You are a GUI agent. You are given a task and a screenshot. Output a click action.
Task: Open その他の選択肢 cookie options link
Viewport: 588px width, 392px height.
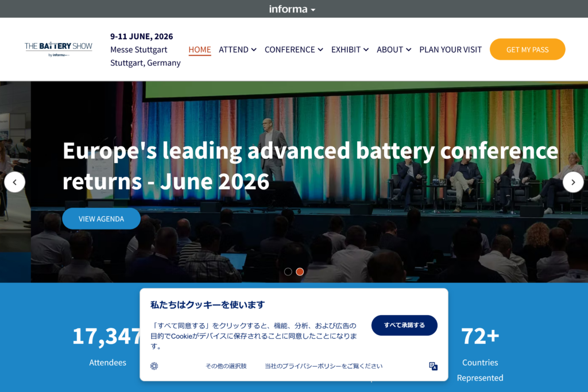point(226,366)
